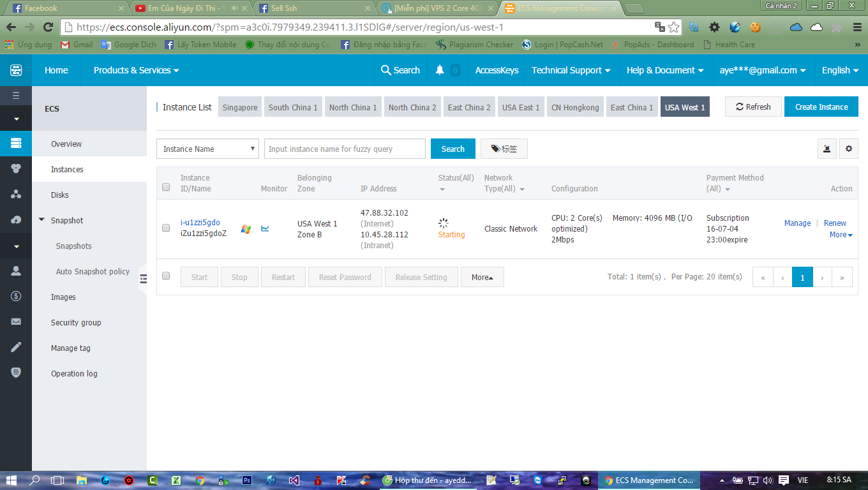Open Disks in ECS menu
Image resolution: width=868 pixels, height=490 pixels.
point(60,195)
